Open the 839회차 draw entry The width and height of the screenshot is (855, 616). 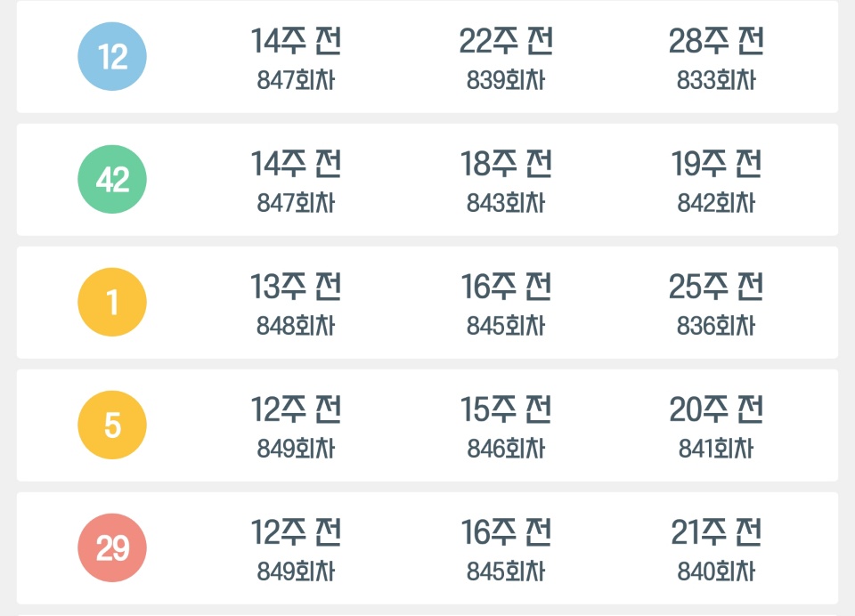[x=506, y=80]
